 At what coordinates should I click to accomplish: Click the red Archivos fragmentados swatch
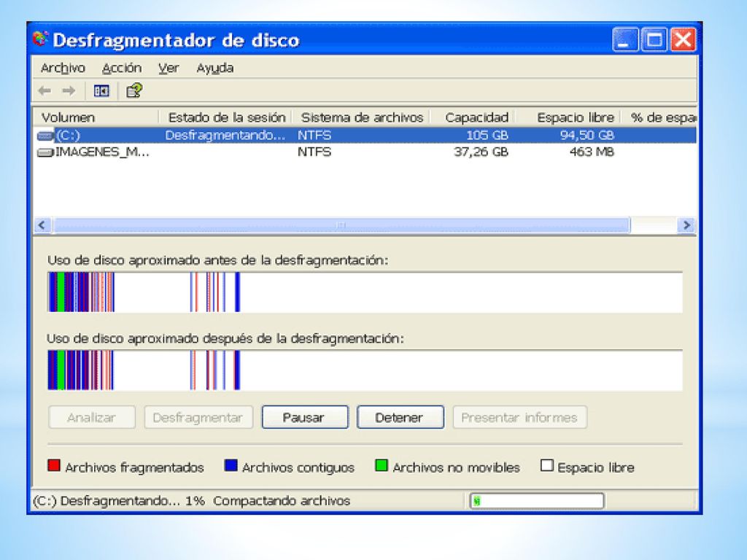click(54, 465)
